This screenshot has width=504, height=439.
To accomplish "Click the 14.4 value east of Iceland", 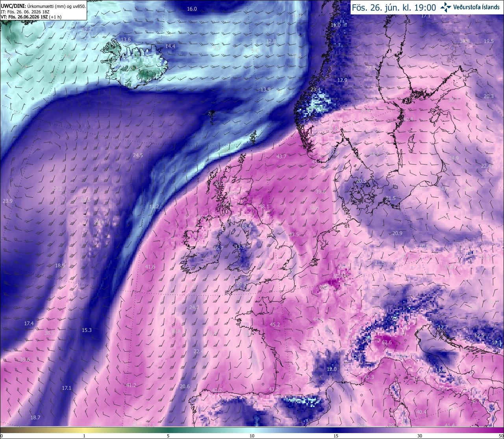I will [170, 46].
